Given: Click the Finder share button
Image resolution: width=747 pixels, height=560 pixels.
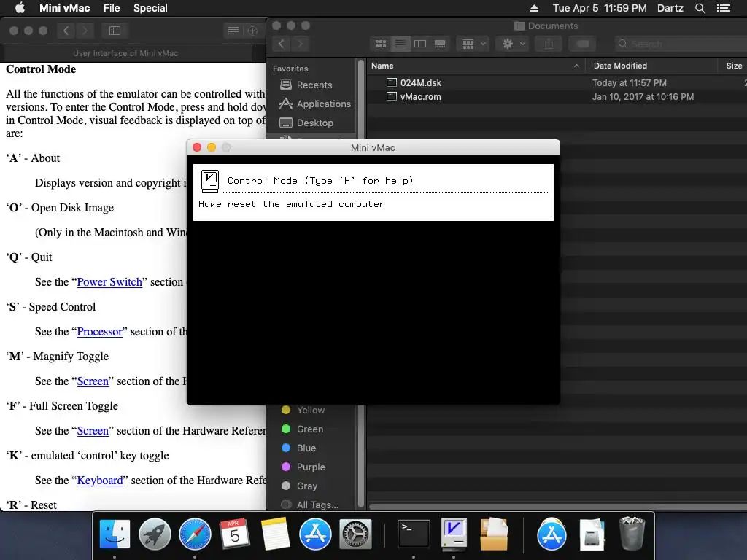Looking at the screenshot, I should [549, 44].
